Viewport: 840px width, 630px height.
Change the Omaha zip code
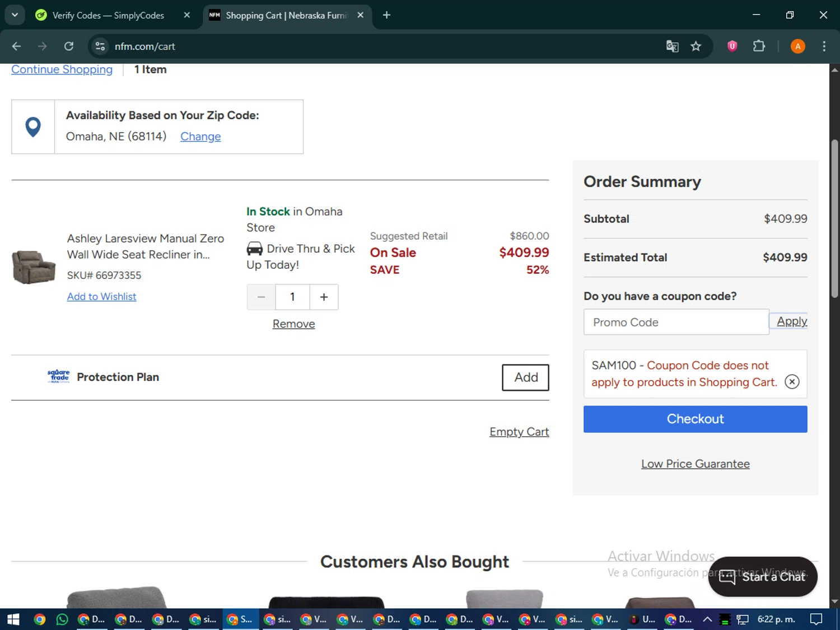pyautogui.click(x=200, y=136)
